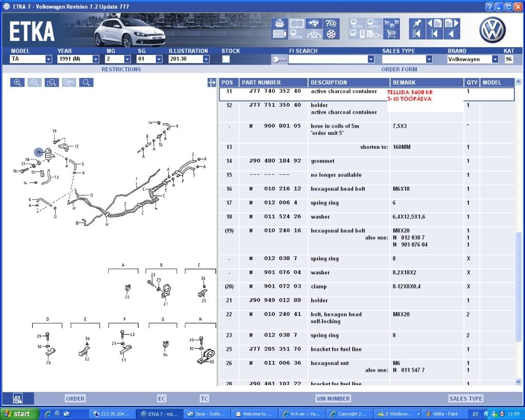
Task: Open the binoculars search tool
Action: [x=314, y=24]
